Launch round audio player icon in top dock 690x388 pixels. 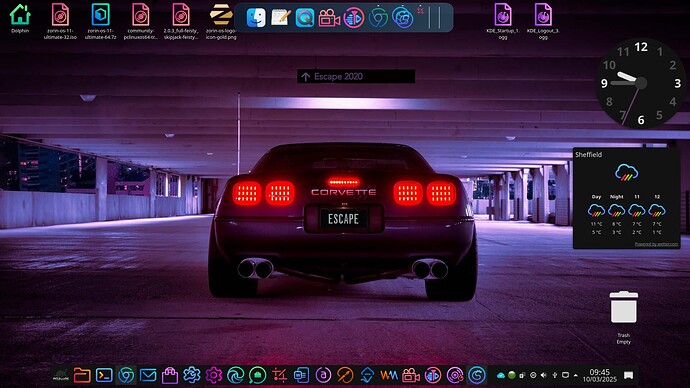353,18
